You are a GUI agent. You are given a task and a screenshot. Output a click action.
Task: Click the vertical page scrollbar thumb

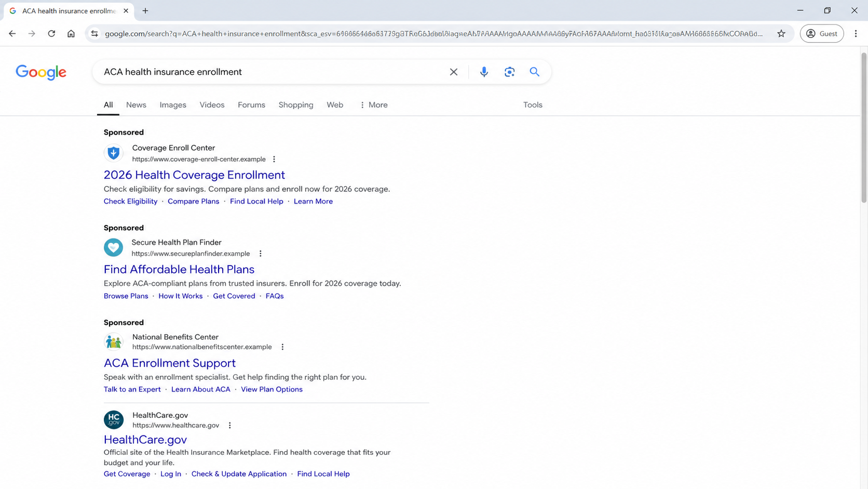[864, 127]
